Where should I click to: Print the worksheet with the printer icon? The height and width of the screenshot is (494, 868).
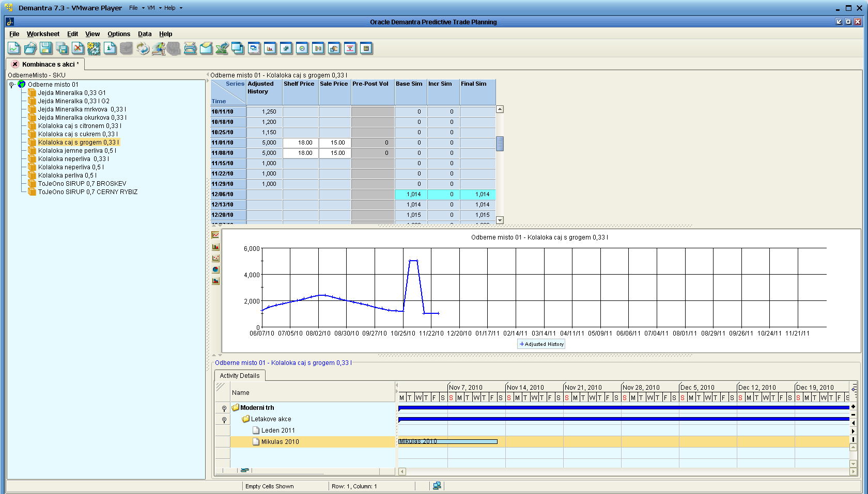(190, 49)
